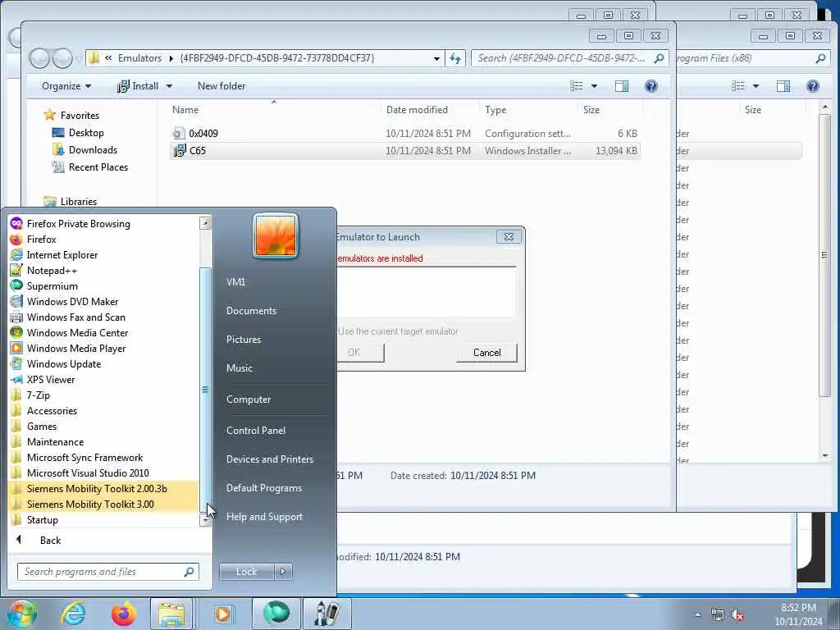The height and width of the screenshot is (630, 840).
Task: Open Windows Media Player from taskbar
Action: (x=223, y=614)
